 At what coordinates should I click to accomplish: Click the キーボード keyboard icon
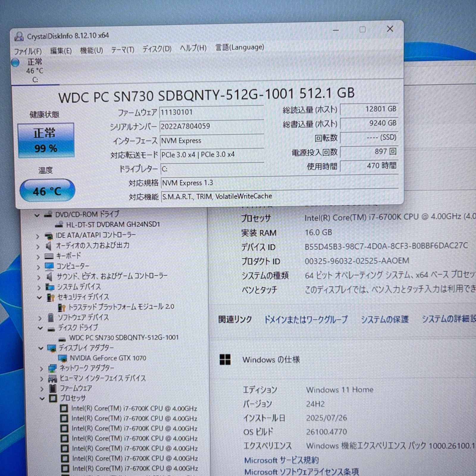click(49, 256)
